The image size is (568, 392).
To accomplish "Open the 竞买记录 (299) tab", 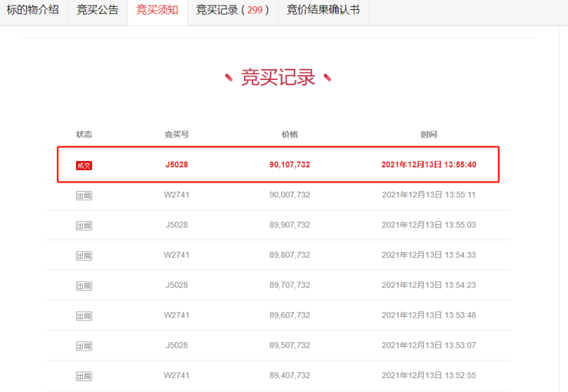I will (x=232, y=10).
